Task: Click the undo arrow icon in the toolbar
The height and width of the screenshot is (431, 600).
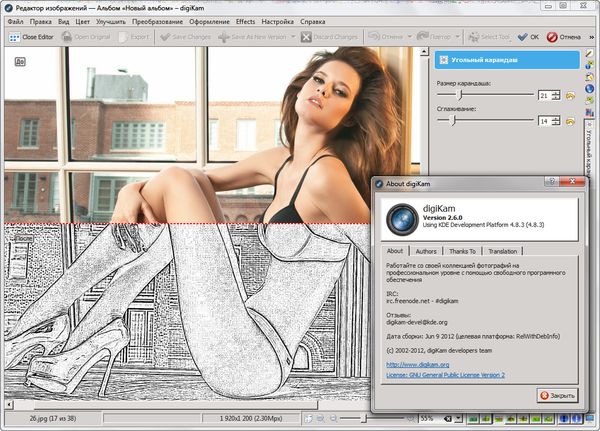Action: click(x=374, y=37)
